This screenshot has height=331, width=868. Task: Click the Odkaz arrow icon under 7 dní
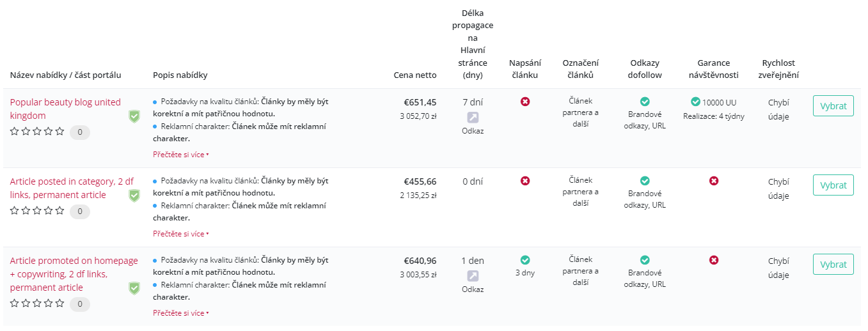[x=473, y=118]
